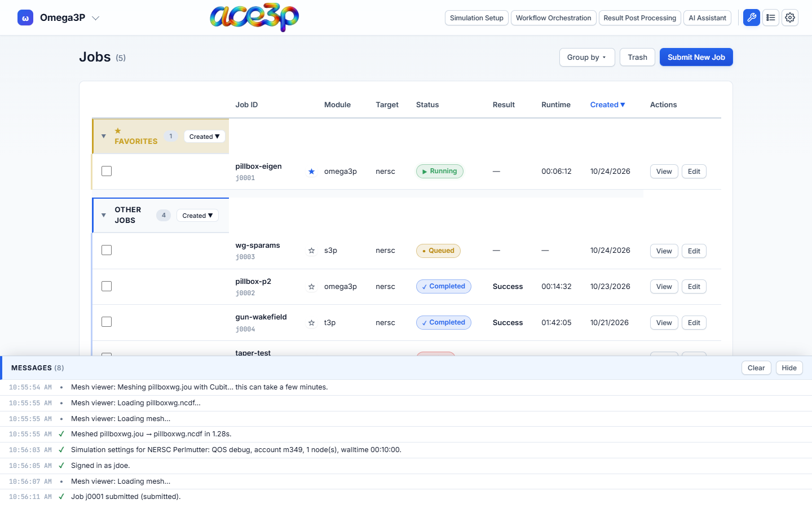View the pillbox-eigen job
The image size is (812, 508).
664,172
